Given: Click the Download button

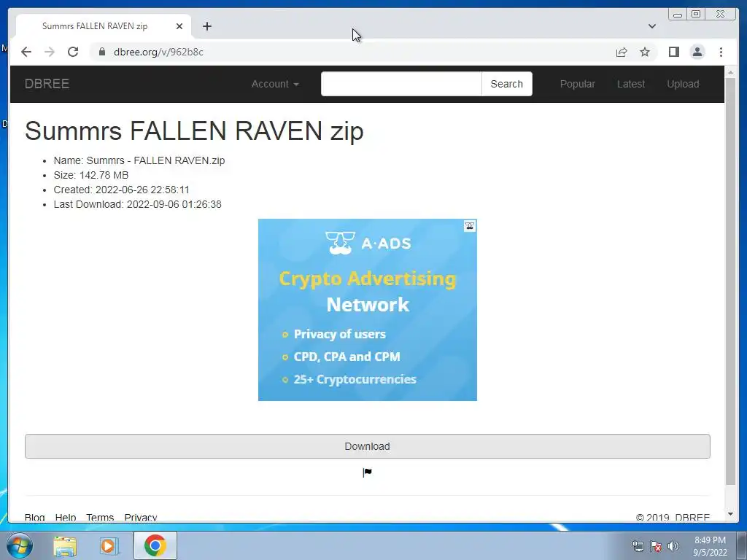Looking at the screenshot, I should (x=368, y=446).
